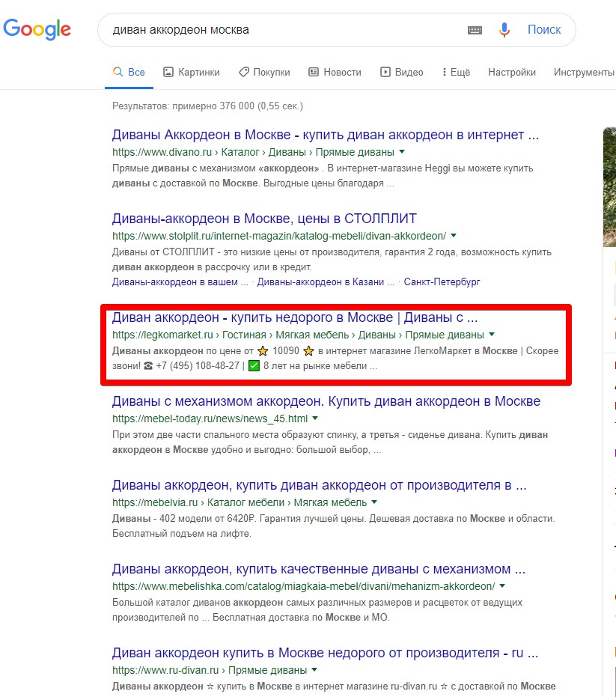Open mebelishka.com result title link
This screenshot has height=697, width=616.
pos(319,569)
